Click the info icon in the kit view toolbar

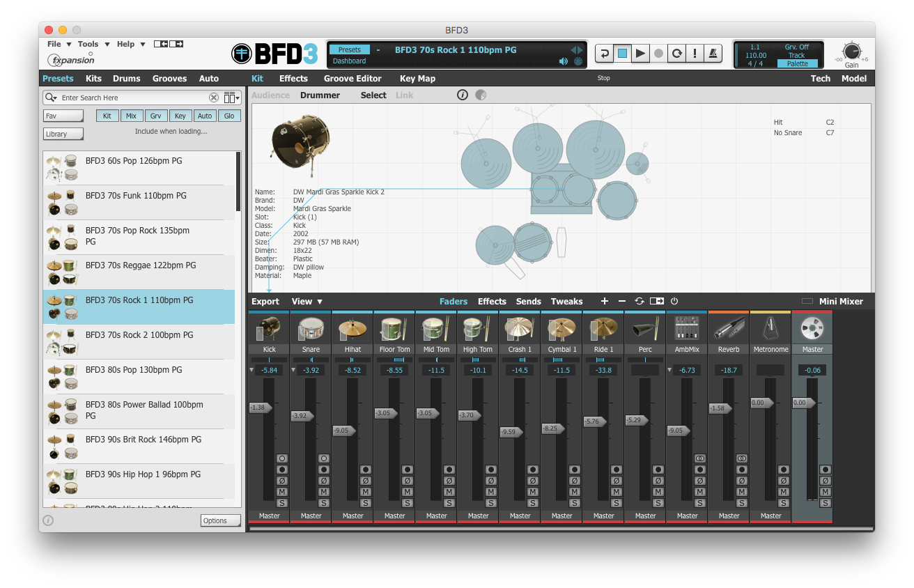pos(463,95)
